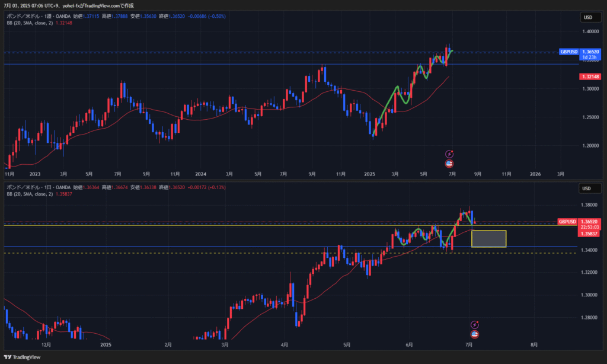Click the red GBPUSD tag on the daily price axis
Viewport: 607px width, 364px height.
point(567,222)
